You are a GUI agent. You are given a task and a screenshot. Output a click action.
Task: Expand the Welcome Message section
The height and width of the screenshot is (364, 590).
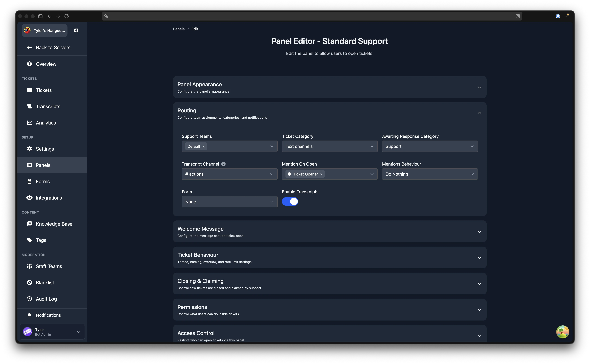329,231
